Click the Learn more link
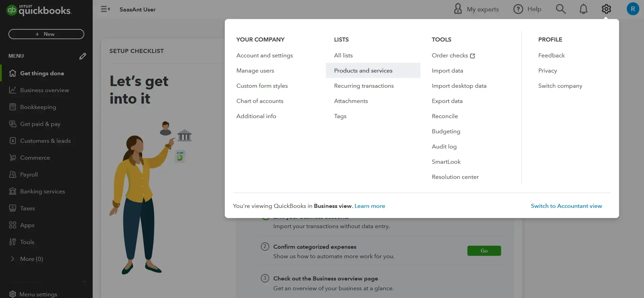Image resolution: width=644 pixels, height=298 pixels. 370,206
